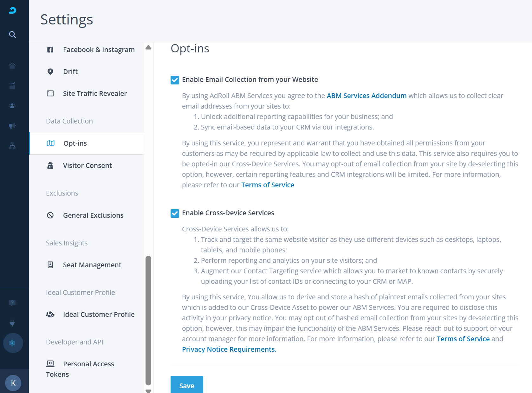
Task: Open the ABM Services Addendum link
Action: pyautogui.click(x=366, y=96)
